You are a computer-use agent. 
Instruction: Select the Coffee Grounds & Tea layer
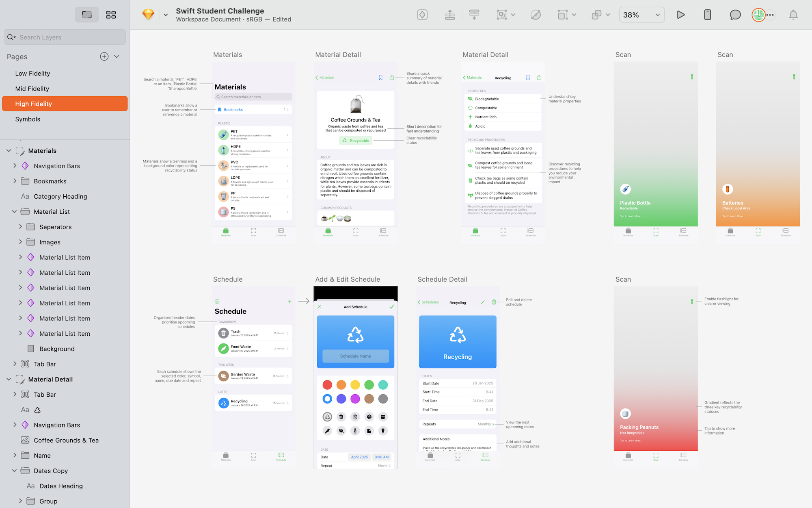point(66,440)
